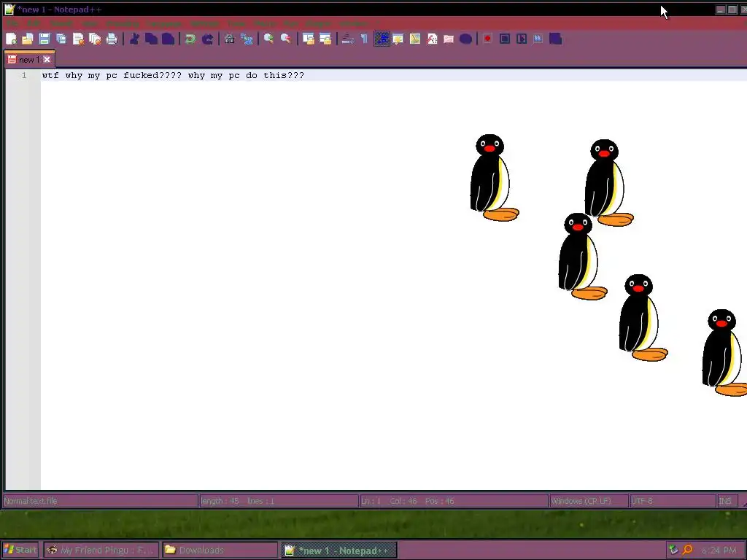
Task: Open the Replace dialog icon
Action: click(247, 39)
